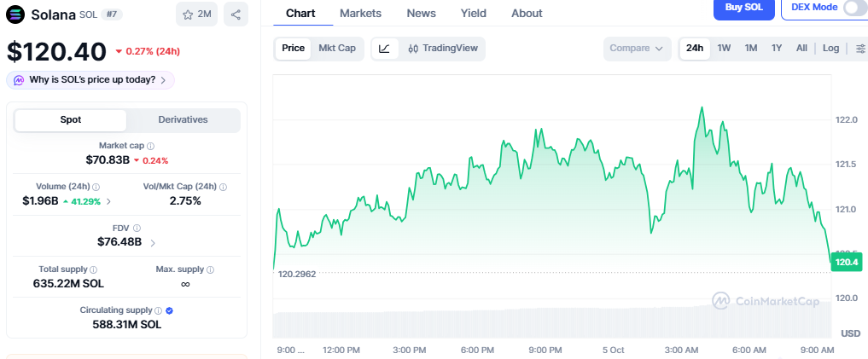Click the Buy SOL button
Image resolution: width=868 pixels, height=359 pixels.
click(744, 8)
